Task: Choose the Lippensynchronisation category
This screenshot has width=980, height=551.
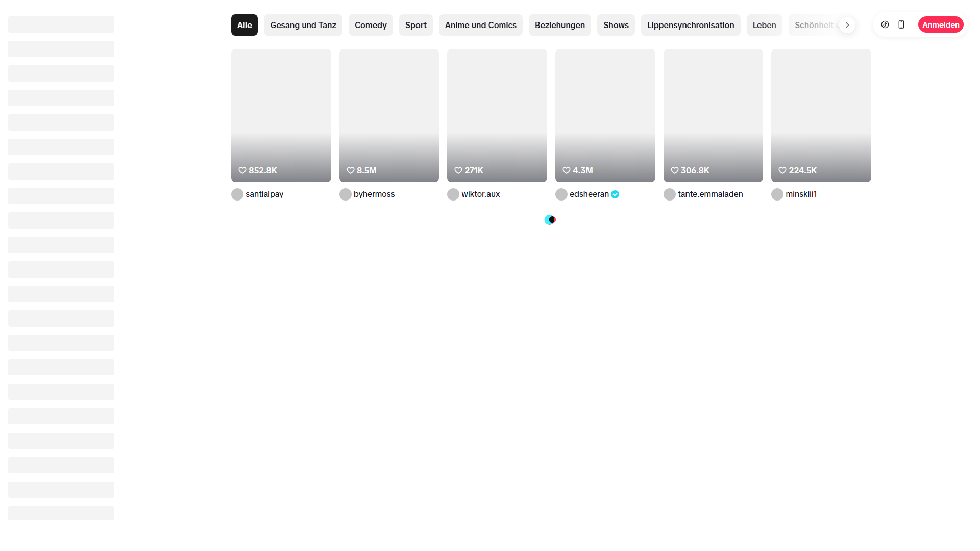Action: (x=690, y=25)
